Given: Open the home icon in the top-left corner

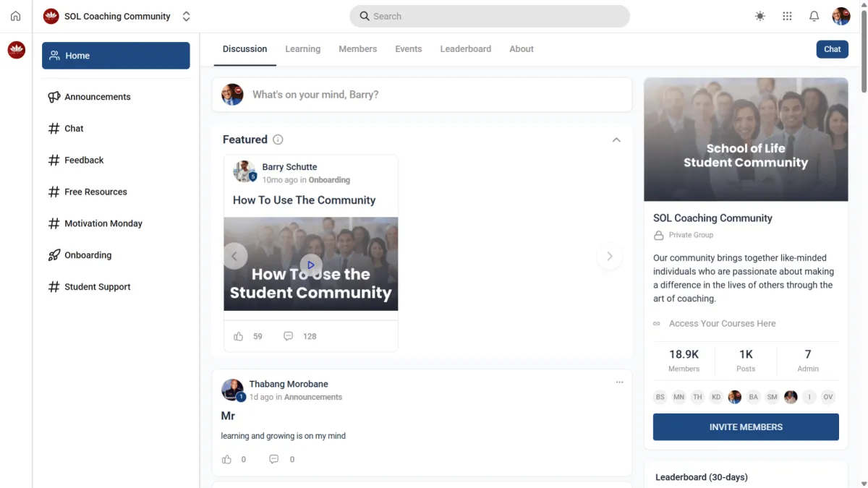Looking at the screenshot, I should tap(16, 16).
